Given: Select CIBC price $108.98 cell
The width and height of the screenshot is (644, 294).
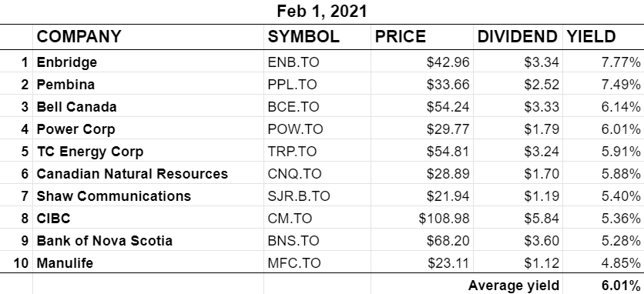Looking at the screenshot, I should point(422,218).
